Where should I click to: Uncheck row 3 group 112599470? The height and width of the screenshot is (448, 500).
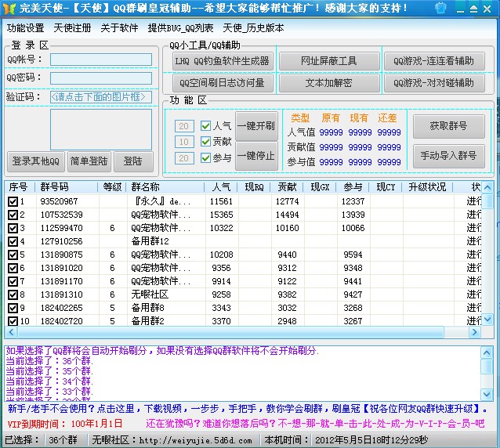pos(13,228)
